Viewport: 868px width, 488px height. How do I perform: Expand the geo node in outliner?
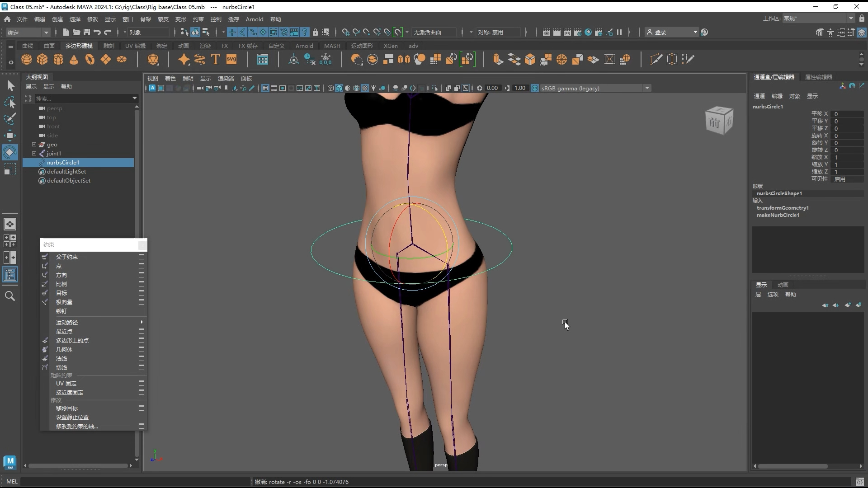(34, 145)
